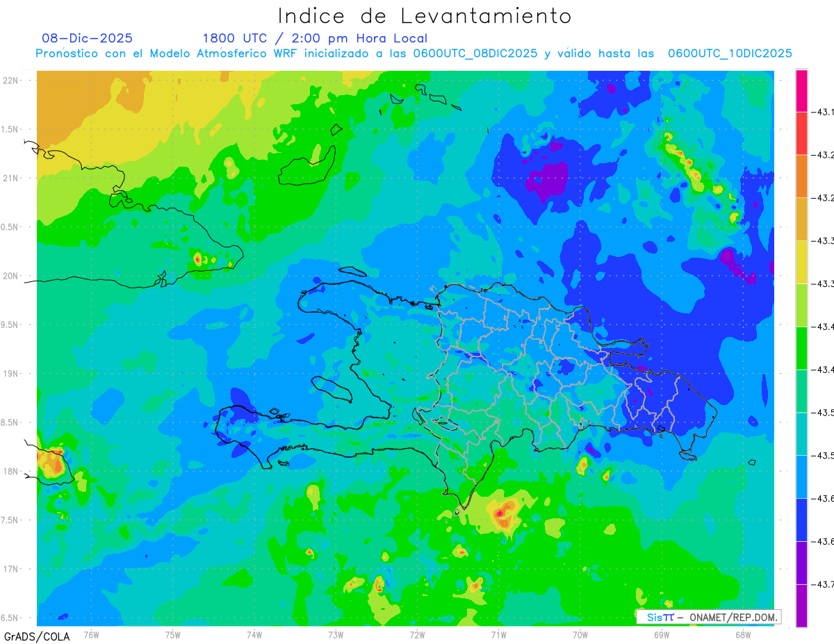Pick the sea-green swatch on the color scale
Image resolution: width=834 pixels, height=644 pixels.
[801, 390]
